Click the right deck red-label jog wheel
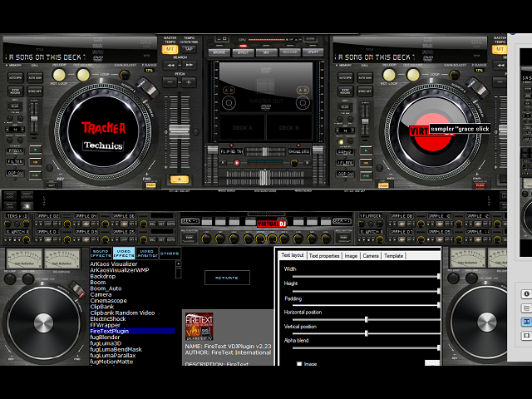This screenshot has height=399, width=532. pyautogui.click(x=431, y=132)
